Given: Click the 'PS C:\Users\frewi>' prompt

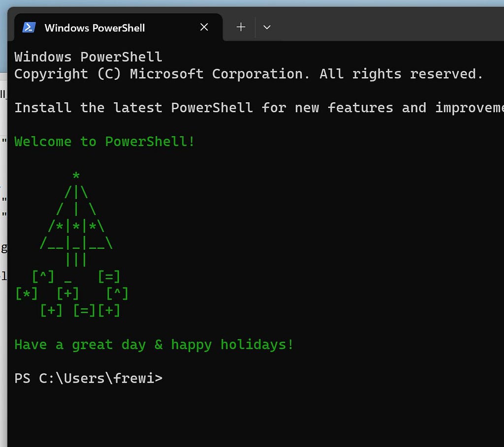Looking at the screenshot, I should 89,378.
